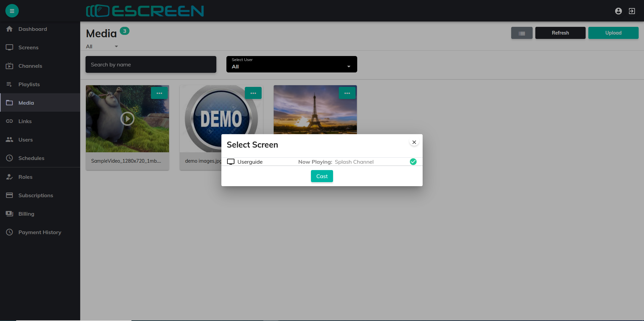
Task: Open options menu on SampleVideo thumbnail
Action: coord(159,93)
